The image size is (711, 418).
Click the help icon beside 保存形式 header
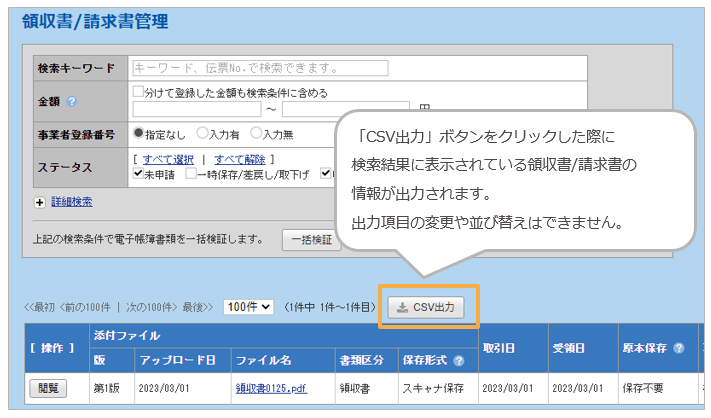[x=458, y=360]
